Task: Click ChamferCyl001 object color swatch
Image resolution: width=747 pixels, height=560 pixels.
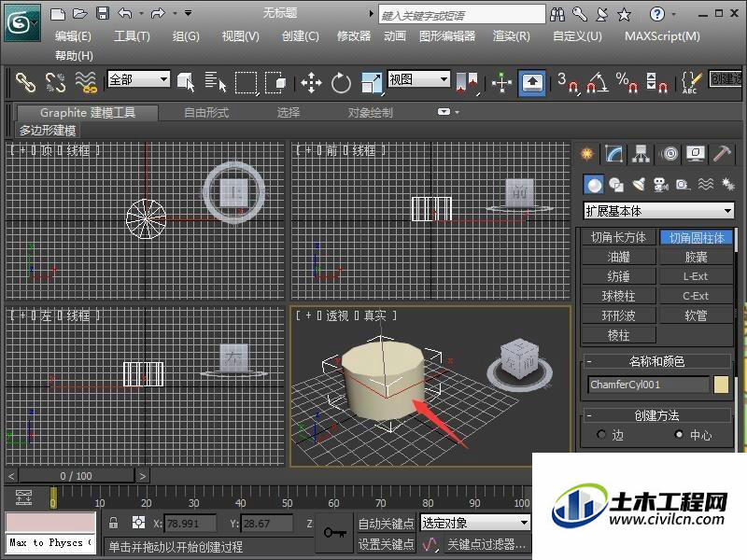Action: tap(721, 385)
